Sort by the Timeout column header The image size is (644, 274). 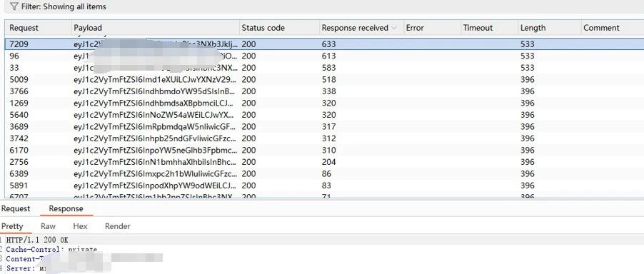point(489,28)
